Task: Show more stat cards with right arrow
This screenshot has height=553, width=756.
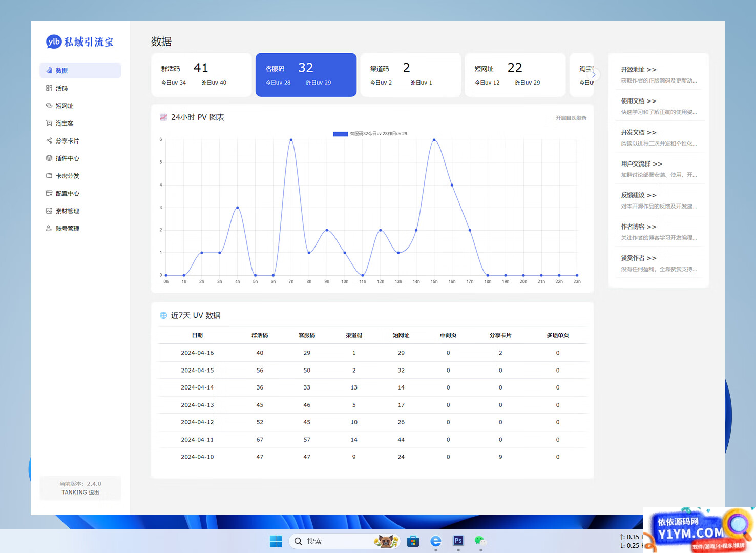Action: click(x=594, y=75)
